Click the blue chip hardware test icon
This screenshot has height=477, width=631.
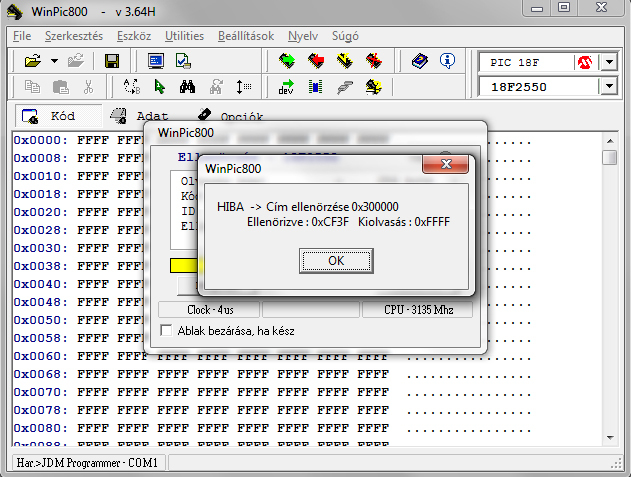pos(316,87)
